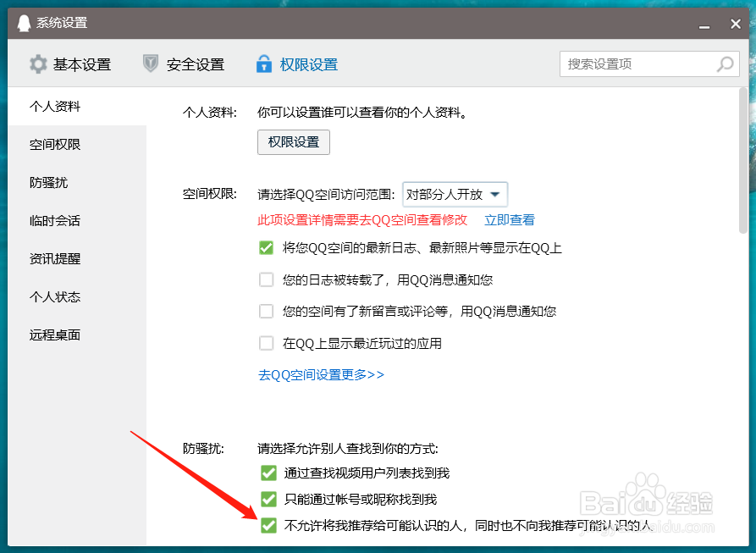
Task: Expand 去QQ空间设置更多 options
Action: point(321,373)
